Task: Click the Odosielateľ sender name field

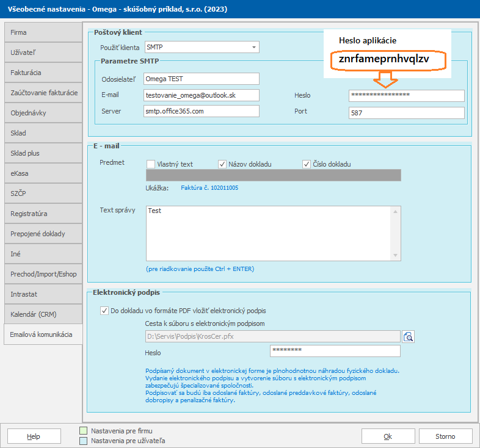Action: pos(202,79)
